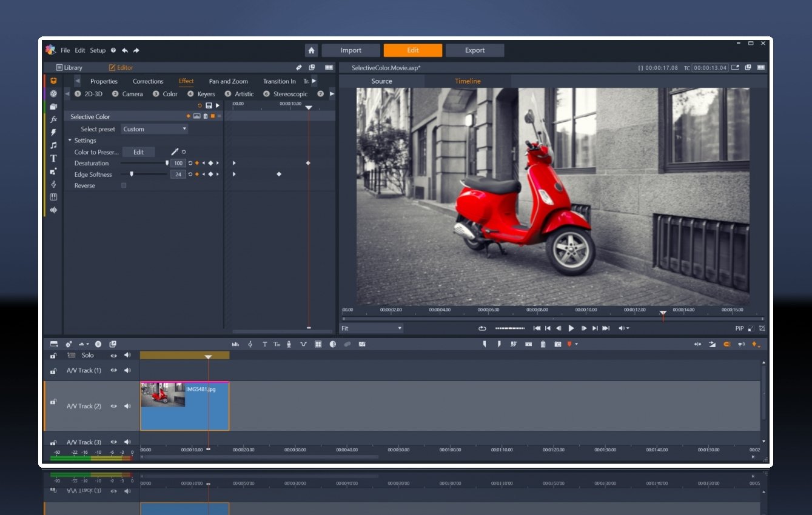
Task: Mute audio on A/V Track (1)
Action: click(x=127, y=370)
